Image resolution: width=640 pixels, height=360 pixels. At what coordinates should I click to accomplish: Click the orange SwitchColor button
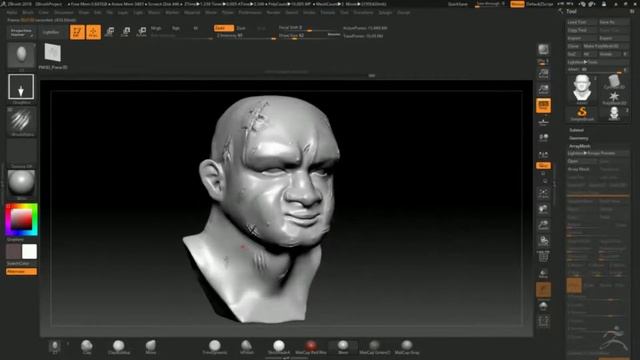coord(21,271)
